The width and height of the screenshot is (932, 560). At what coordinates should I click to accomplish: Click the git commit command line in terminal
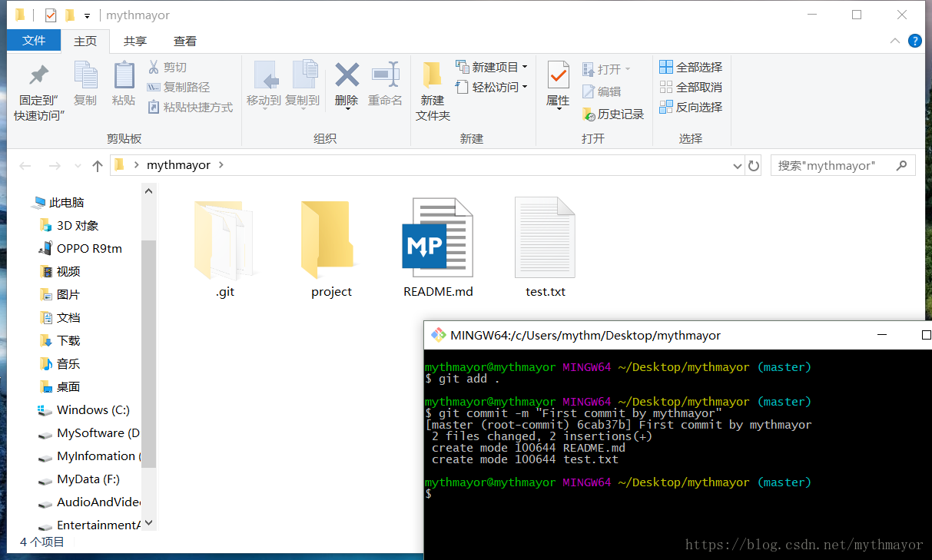click(573, 413)
